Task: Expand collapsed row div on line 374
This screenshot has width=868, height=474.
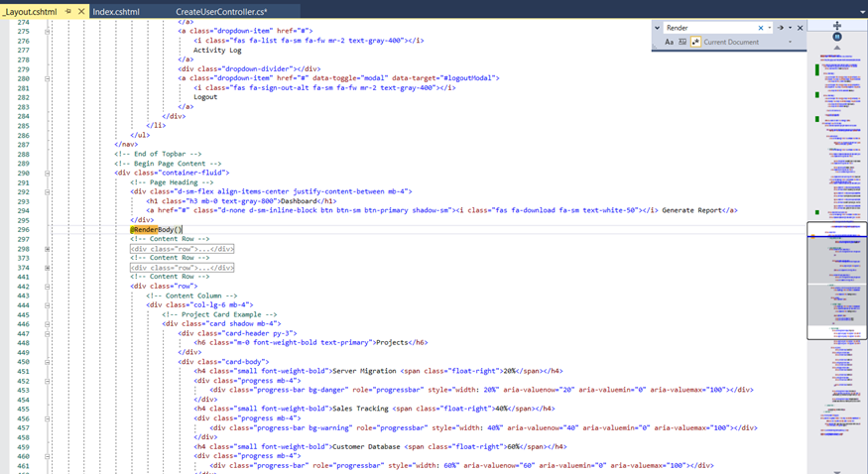Action: 47,268
